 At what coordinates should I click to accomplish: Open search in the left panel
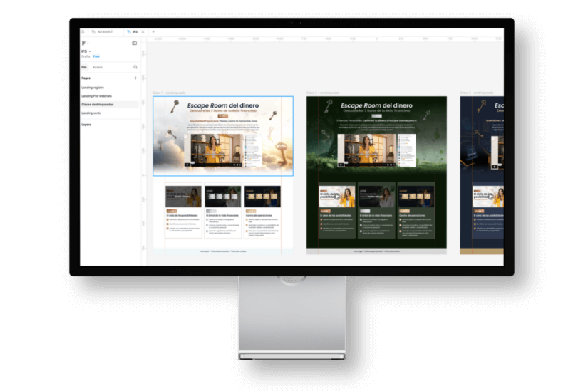pyautogui.click(x=135, y=67)
